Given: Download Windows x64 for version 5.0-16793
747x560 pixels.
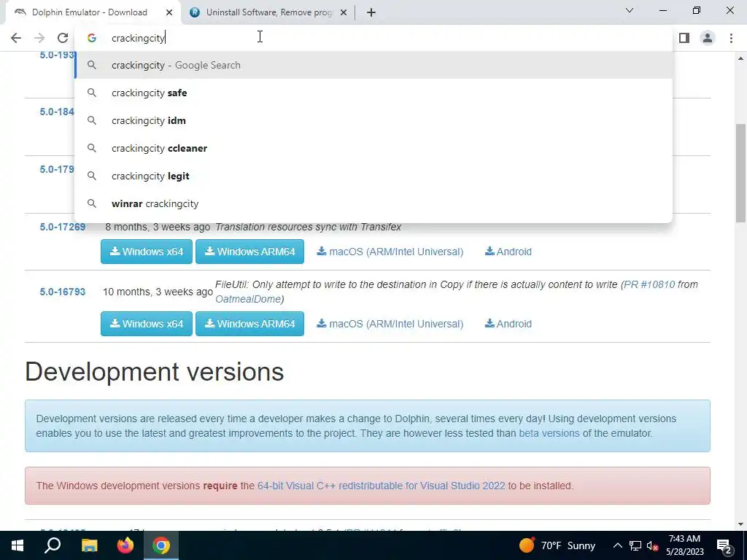Looking at the screenshot, I should pyautogui.click(x=146, y=324).
